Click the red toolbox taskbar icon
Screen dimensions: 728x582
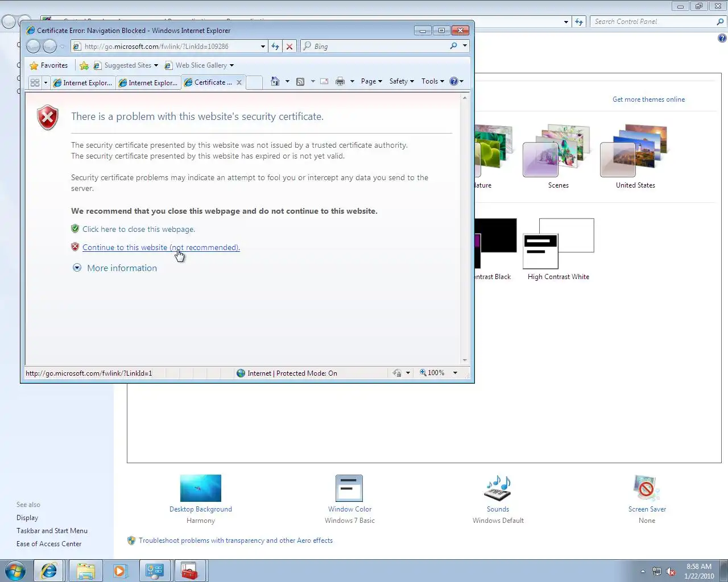click(x=190, y=571)
